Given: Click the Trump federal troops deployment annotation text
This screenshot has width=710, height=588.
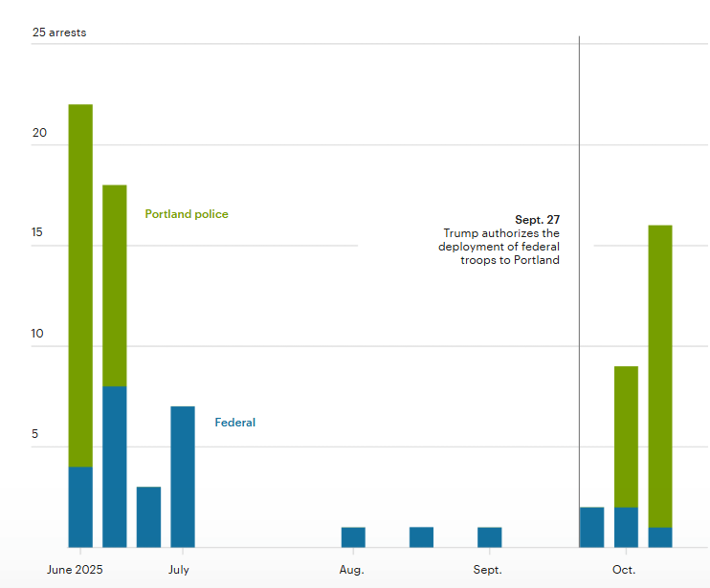Looking at the screenshot, I should [499, 247].
